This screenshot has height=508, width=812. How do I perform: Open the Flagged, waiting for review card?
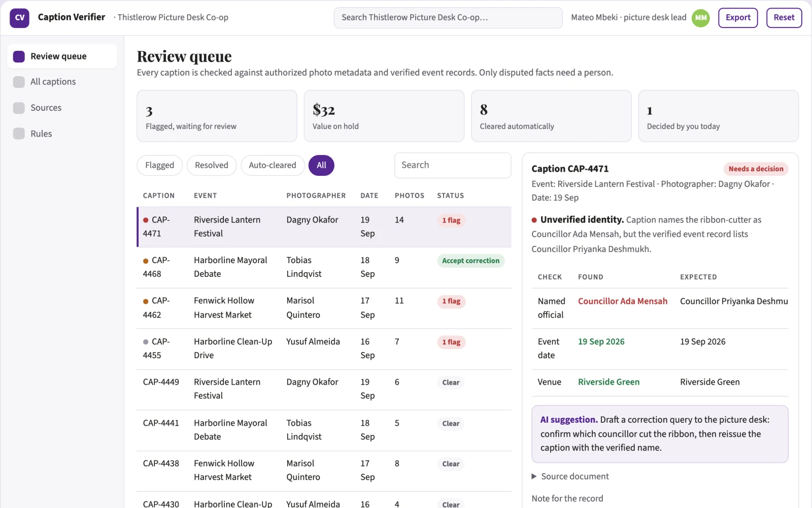[x=217, y=116]
